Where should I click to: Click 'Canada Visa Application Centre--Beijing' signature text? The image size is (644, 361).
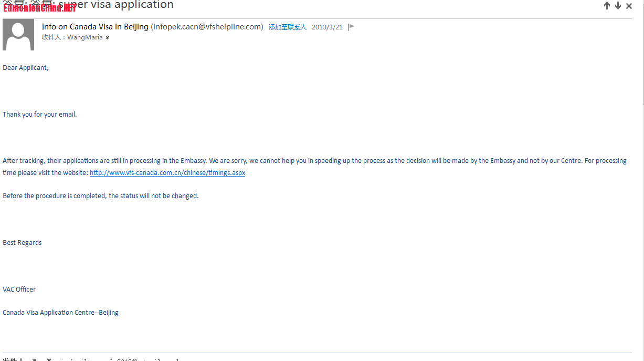point(60,312)
